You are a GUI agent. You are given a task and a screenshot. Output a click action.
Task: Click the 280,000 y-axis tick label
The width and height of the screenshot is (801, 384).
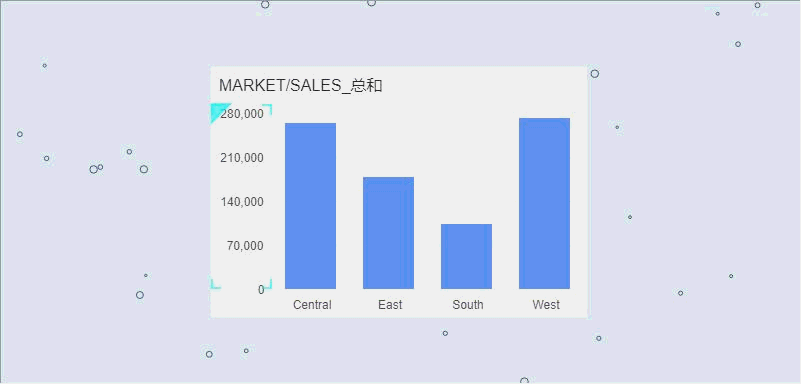(242, 113)
